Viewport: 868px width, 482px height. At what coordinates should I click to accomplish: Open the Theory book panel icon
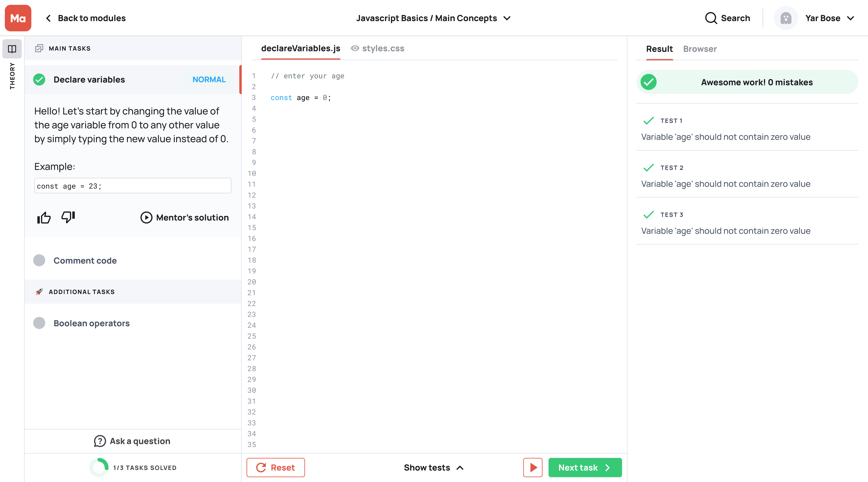[12, 49]
